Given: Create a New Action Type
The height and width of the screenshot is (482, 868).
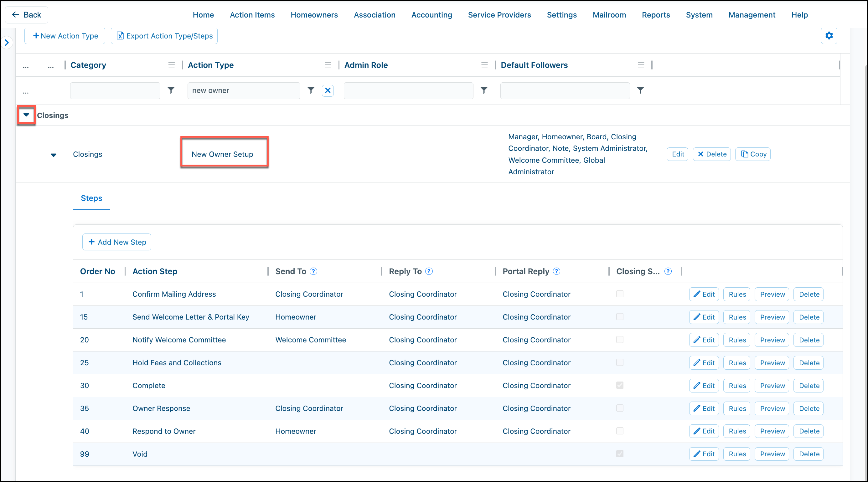Looking at the screenshot, I should 65,36.
